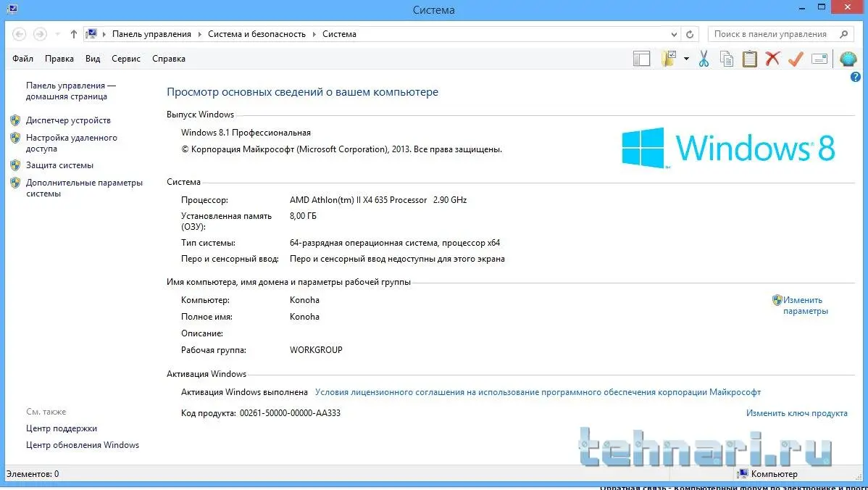Click the Paste clipboard icon
This screenshot has width=868, height=490.
point(749,59)
